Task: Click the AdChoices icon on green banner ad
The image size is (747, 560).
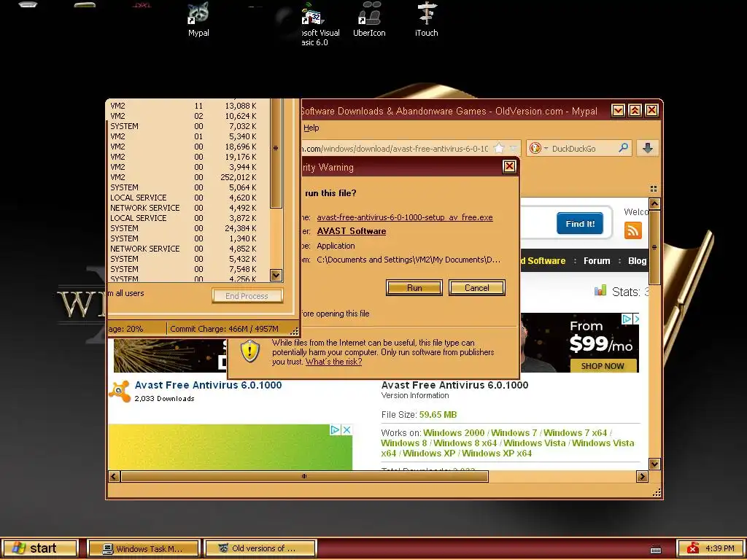Action: click(335, 429)
